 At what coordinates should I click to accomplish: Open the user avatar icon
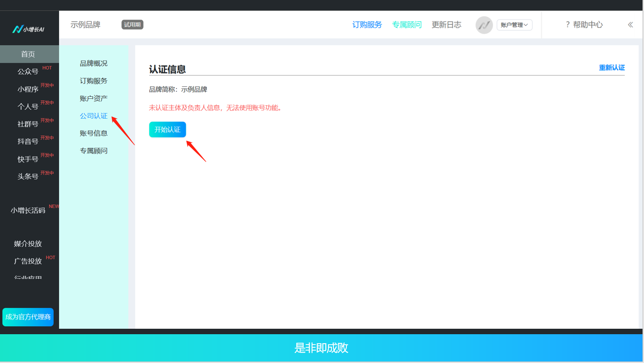(x=484, y=25)
